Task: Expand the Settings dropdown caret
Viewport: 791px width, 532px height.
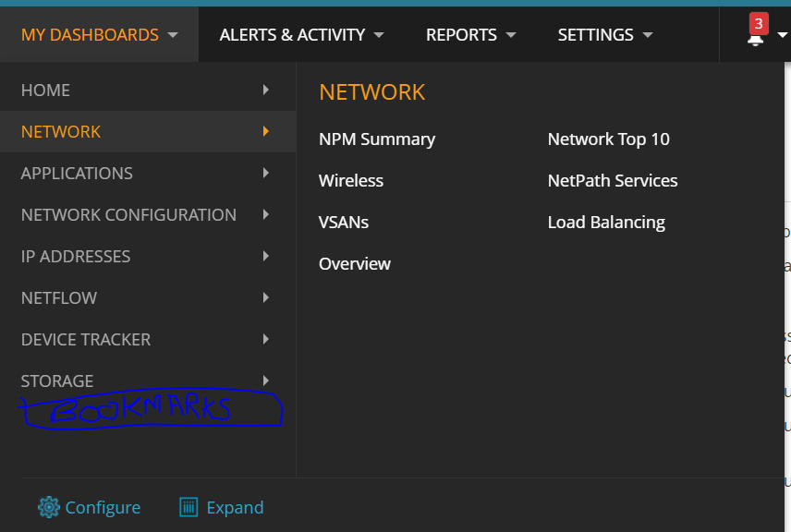Action: (648, 35)
